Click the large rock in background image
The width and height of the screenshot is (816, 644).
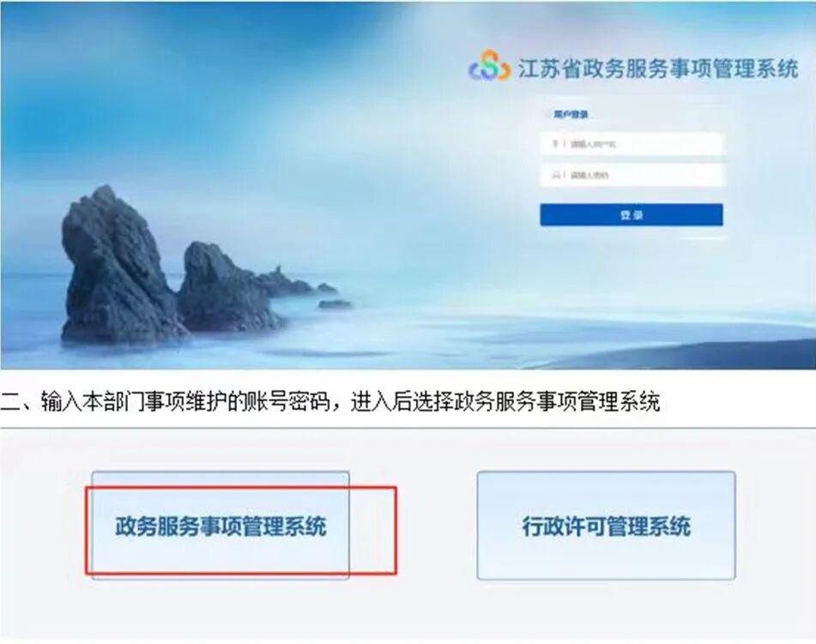[x=117, y=265]
